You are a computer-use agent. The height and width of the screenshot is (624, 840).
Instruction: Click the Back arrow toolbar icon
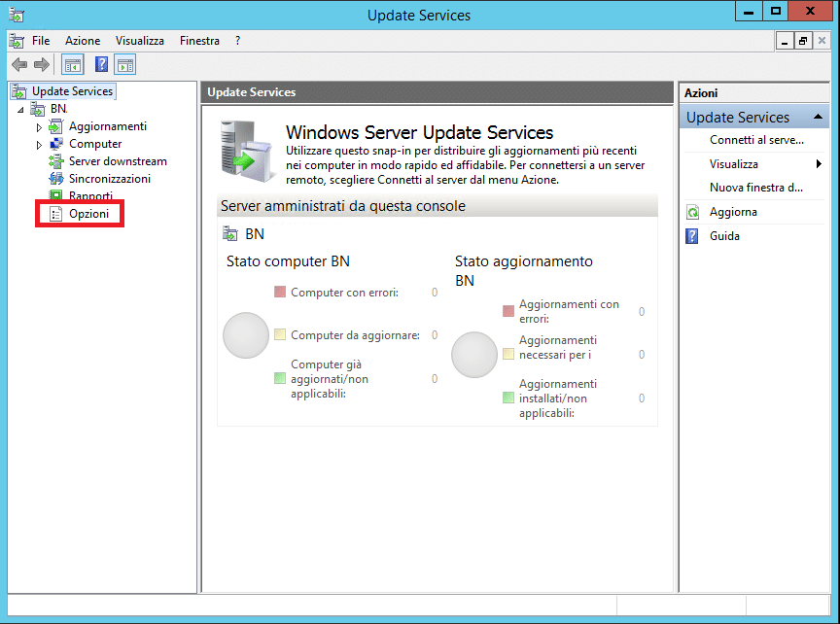pyautogui.click(x=19, y=65)
